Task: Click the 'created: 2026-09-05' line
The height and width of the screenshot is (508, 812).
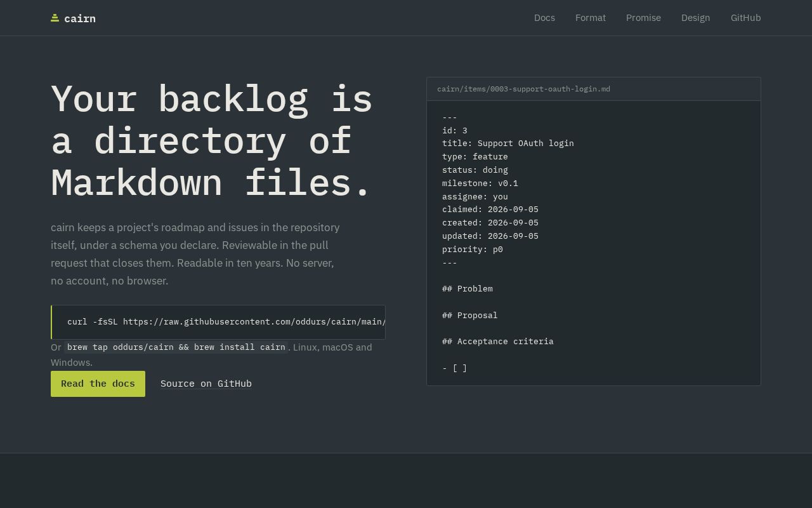Action: pyautogui.click(x=490, y=223)
